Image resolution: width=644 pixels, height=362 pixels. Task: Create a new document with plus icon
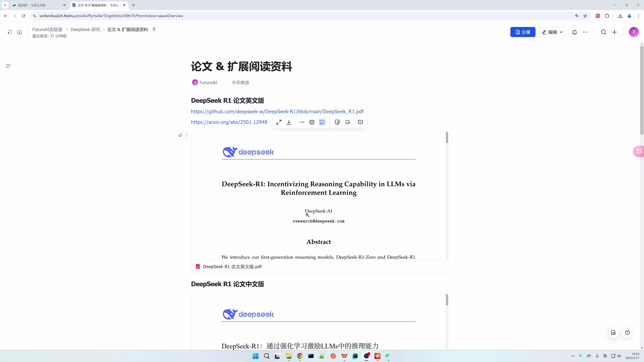pos(614,32)
